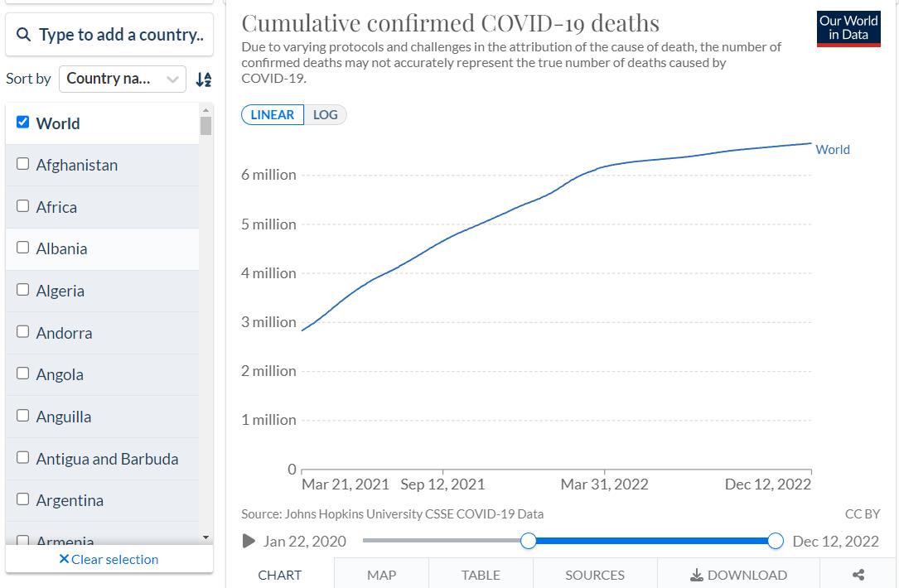Open the TABLE tab
Image resolution: width=899 pixels, height=588 pixels.
pyautogui.click(x=481, y=575)
